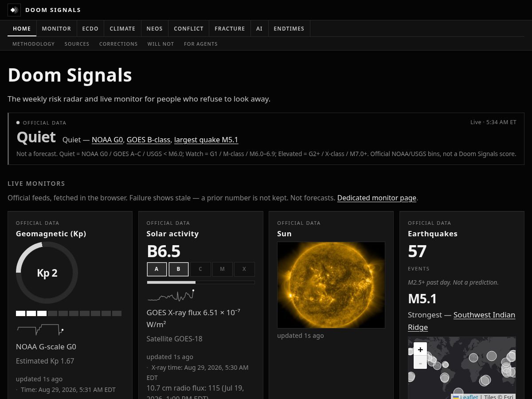Select the X flare class box
532x399 pixels.
[244, 269]
